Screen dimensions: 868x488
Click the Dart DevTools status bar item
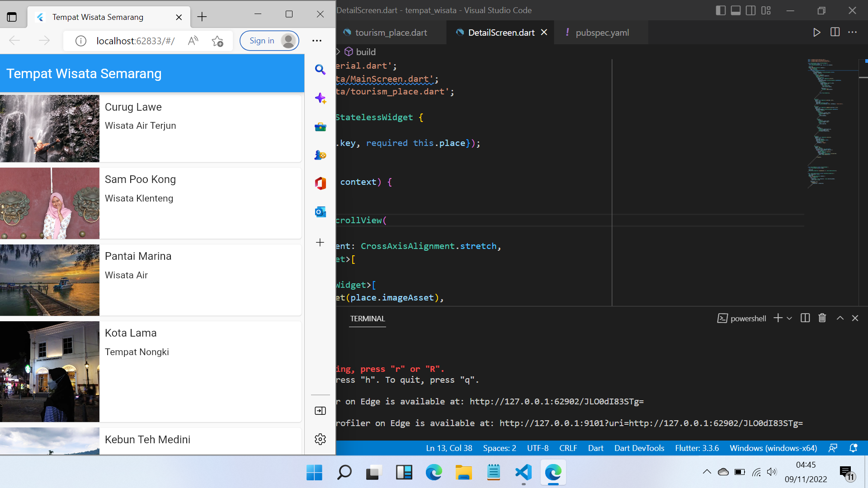639,448
